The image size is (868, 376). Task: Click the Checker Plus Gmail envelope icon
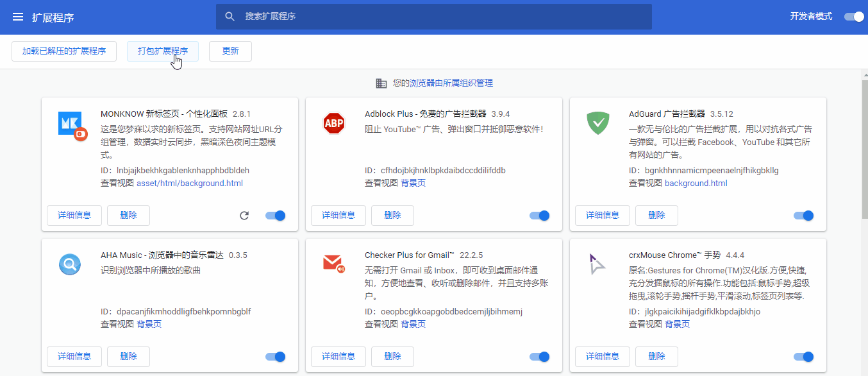pos(333,262)
